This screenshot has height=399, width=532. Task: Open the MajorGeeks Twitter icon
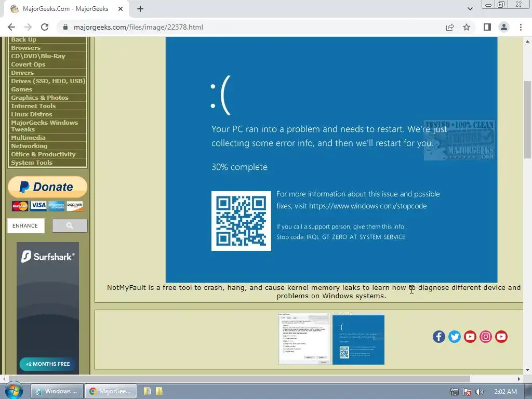coord(454,337)
